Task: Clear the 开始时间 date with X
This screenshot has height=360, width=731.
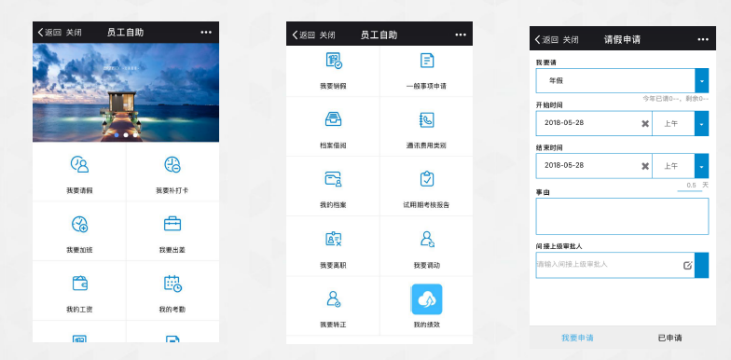Action: click(x=645, y=124)
